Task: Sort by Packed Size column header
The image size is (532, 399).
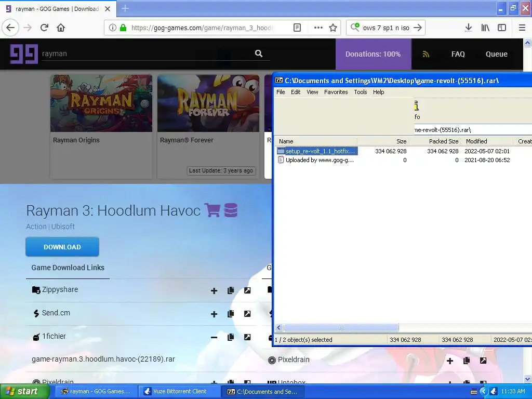Action: 435,141
